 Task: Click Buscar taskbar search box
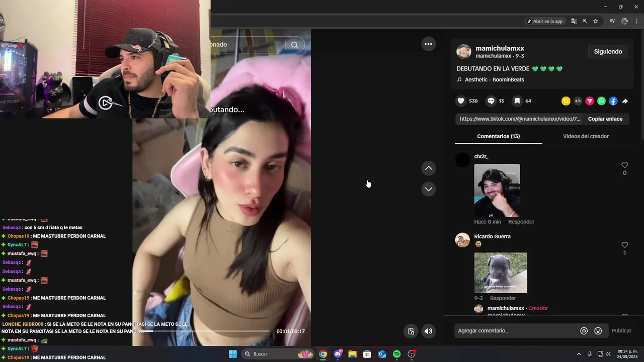pos(278,354)
